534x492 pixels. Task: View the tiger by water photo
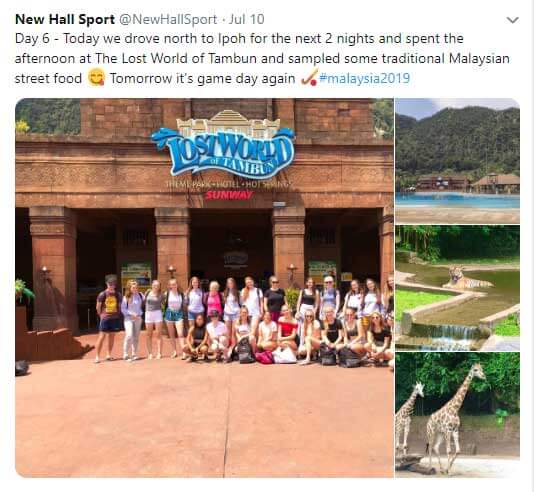click(457, 288)
